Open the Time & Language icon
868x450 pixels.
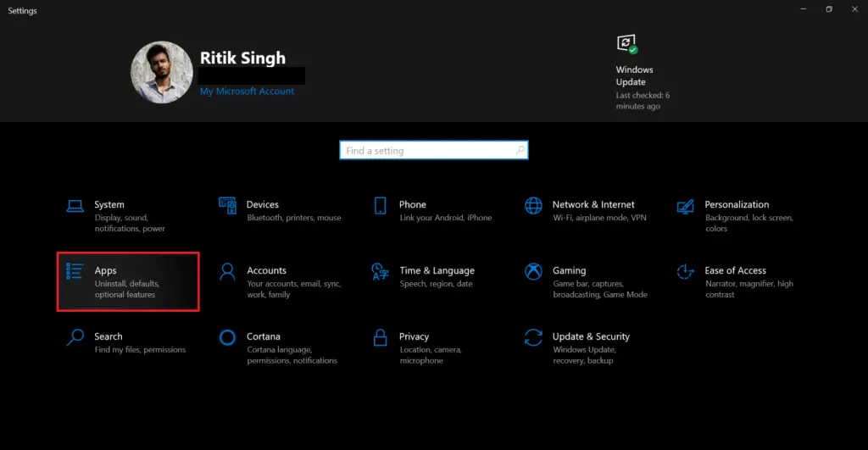381,272
